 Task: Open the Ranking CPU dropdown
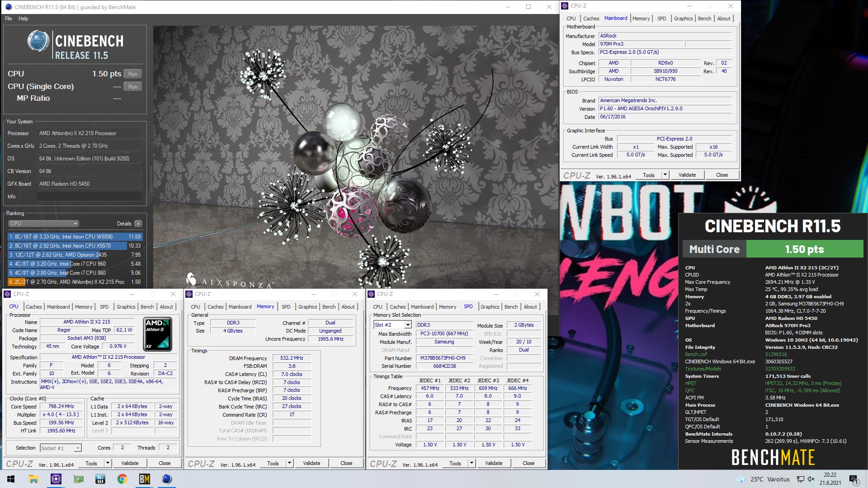[43, 224]
